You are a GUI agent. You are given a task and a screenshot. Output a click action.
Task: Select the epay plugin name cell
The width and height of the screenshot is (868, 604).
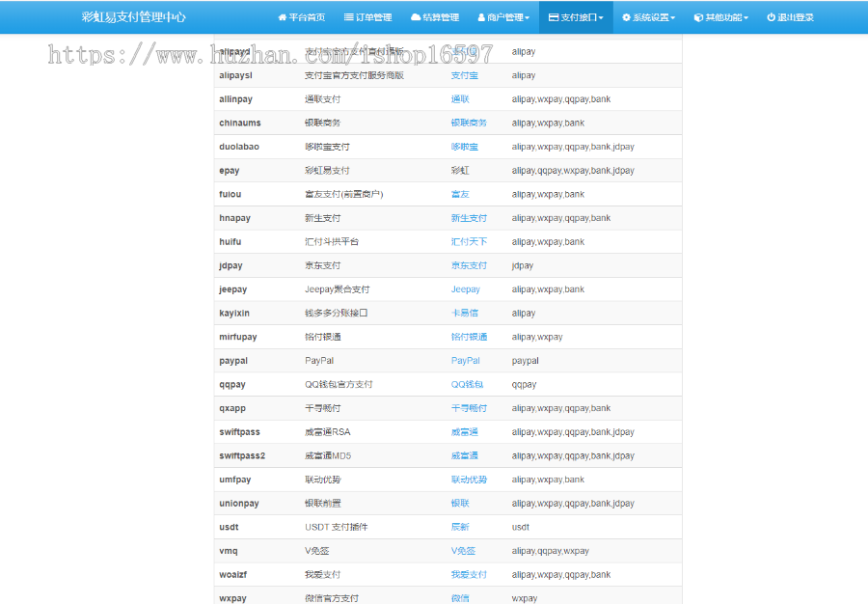pos(230,171)
